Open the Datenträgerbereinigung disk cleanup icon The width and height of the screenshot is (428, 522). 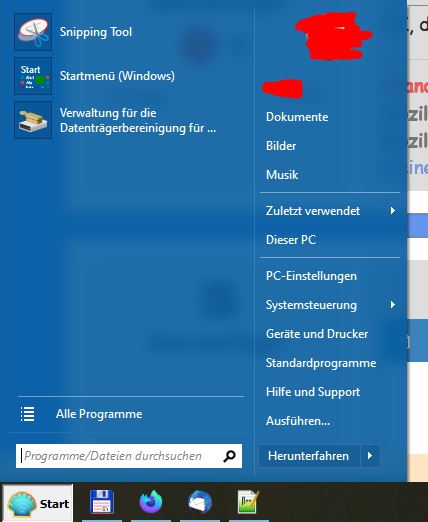coord(33,120)
